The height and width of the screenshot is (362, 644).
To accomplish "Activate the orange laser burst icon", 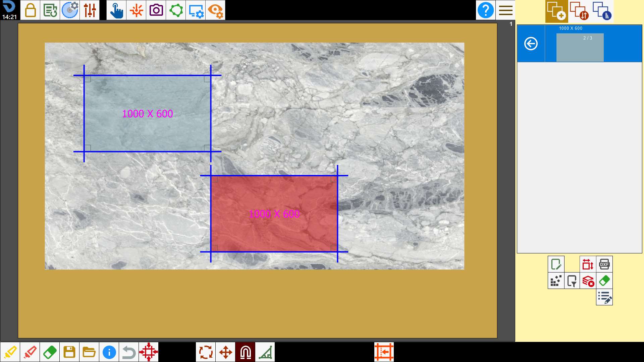I will point(136,10).
